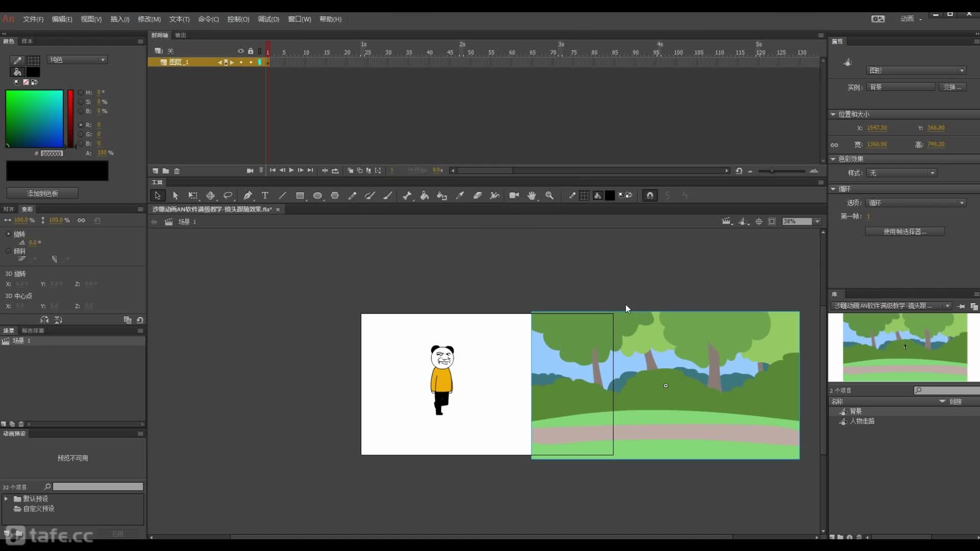Select the Pen tool
The height and width of the screenshot is (551, 980).
(x=248, y=196)
